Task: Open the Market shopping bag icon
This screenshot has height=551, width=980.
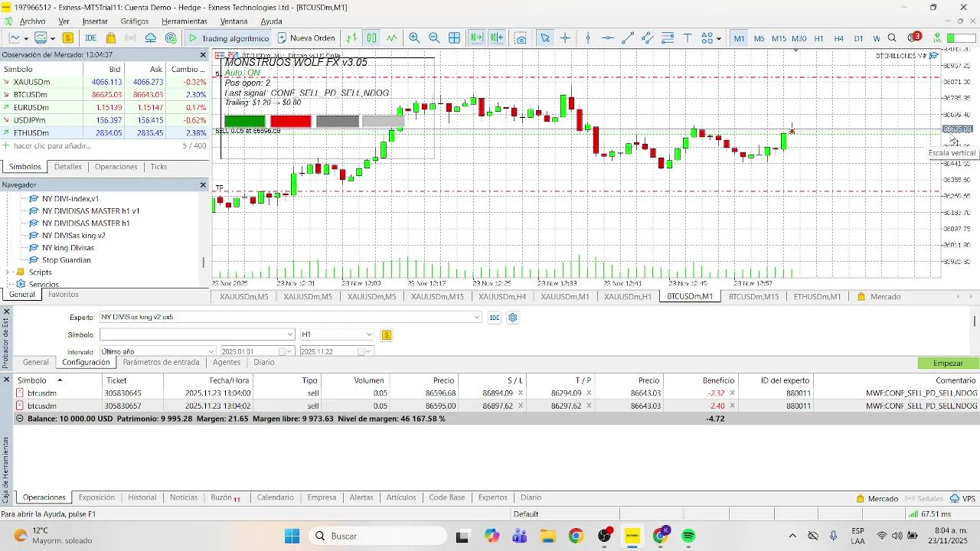Action: click(x=111, y=37)
